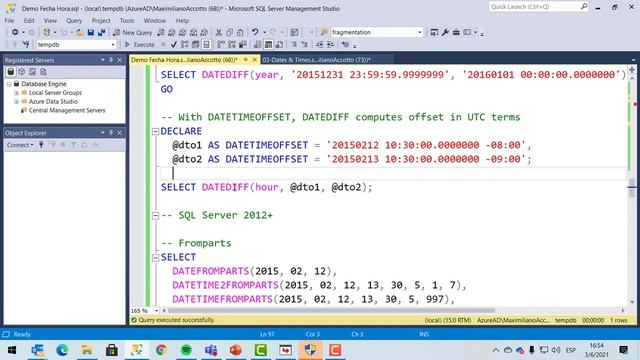Open the Tools menu

127,20
